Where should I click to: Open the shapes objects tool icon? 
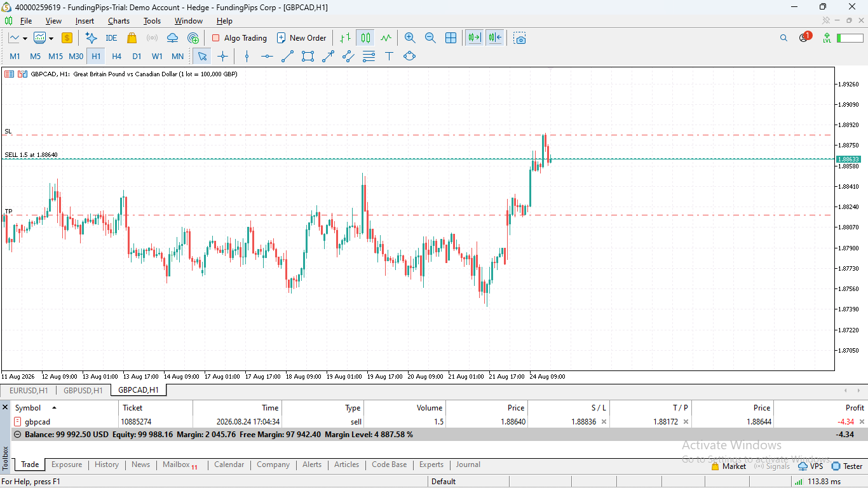[409, 56]
